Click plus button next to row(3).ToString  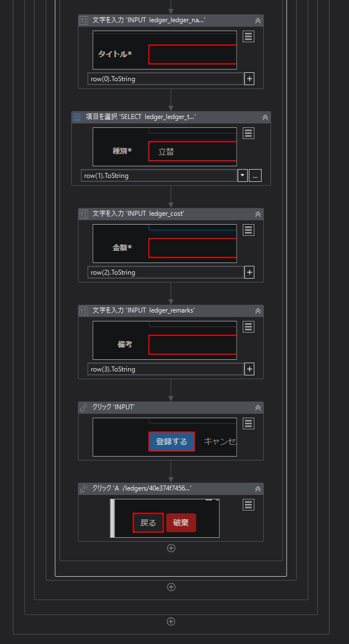249,369
